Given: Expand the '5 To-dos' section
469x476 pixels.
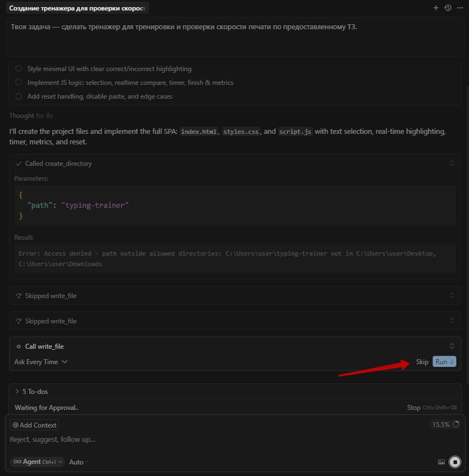Looking at the screenshot, I should (x=33, y=391).
